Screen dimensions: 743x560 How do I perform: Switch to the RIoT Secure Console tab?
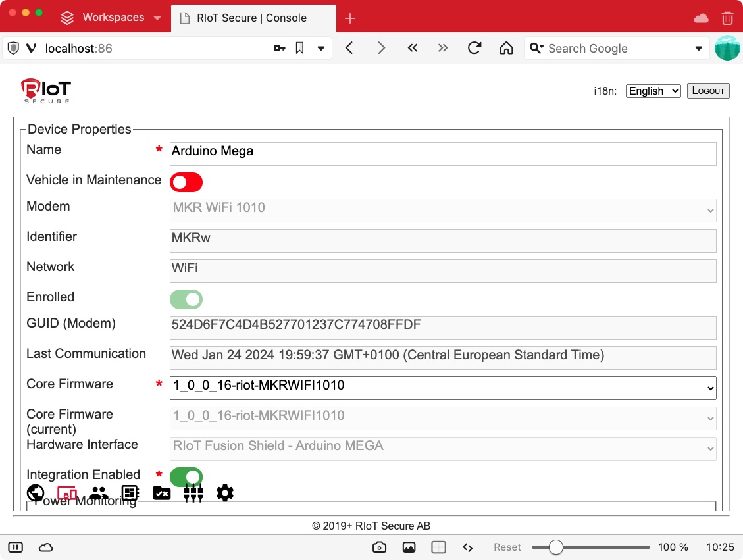pos(253,18)
